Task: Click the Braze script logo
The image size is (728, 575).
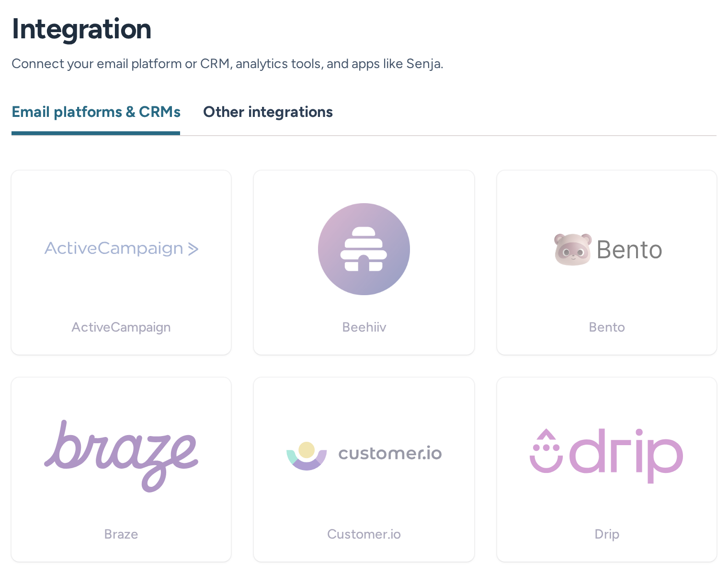Action: click(x=121, y=456)
